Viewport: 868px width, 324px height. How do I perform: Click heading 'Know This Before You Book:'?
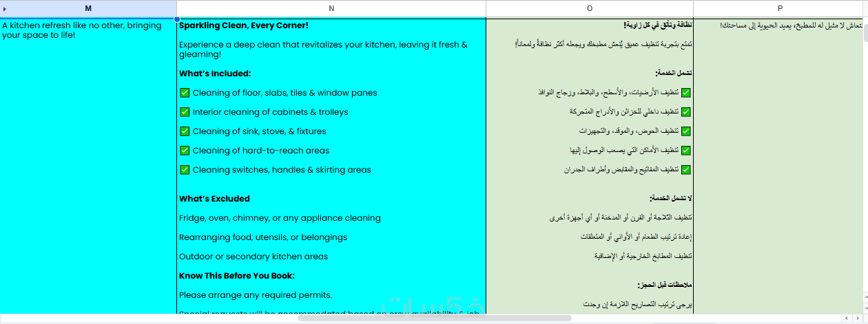(237, 276)
